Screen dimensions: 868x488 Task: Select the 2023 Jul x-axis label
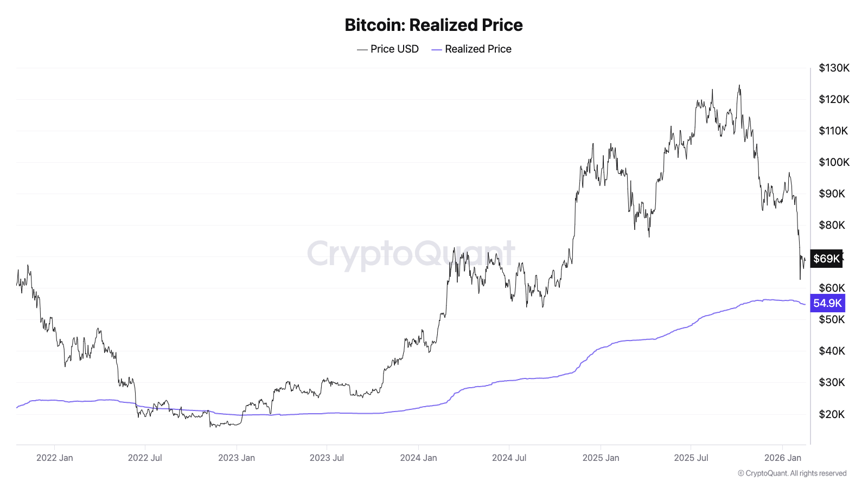pyautogui.click(x=327, y=458)
